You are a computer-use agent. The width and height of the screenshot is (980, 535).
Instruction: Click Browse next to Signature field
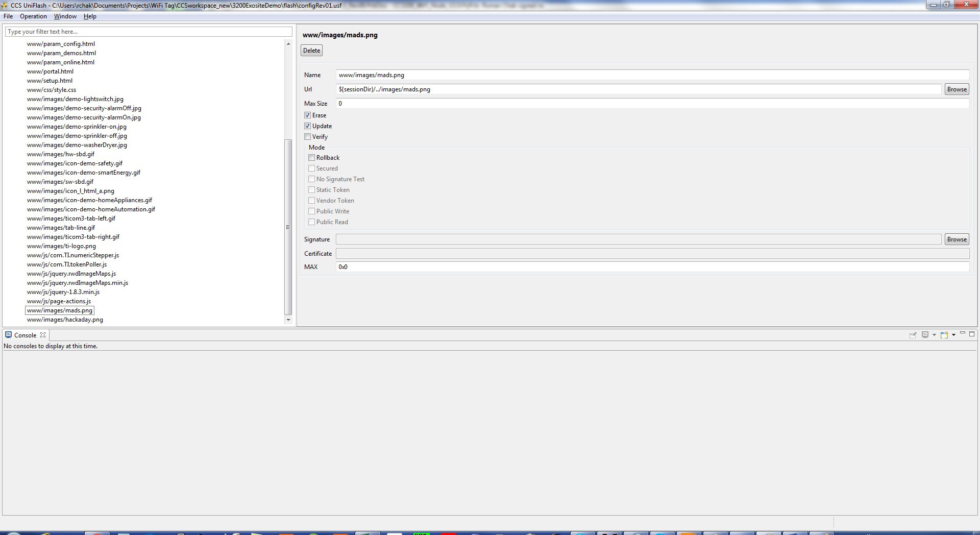pyautogui.click(x=957, y=239)
